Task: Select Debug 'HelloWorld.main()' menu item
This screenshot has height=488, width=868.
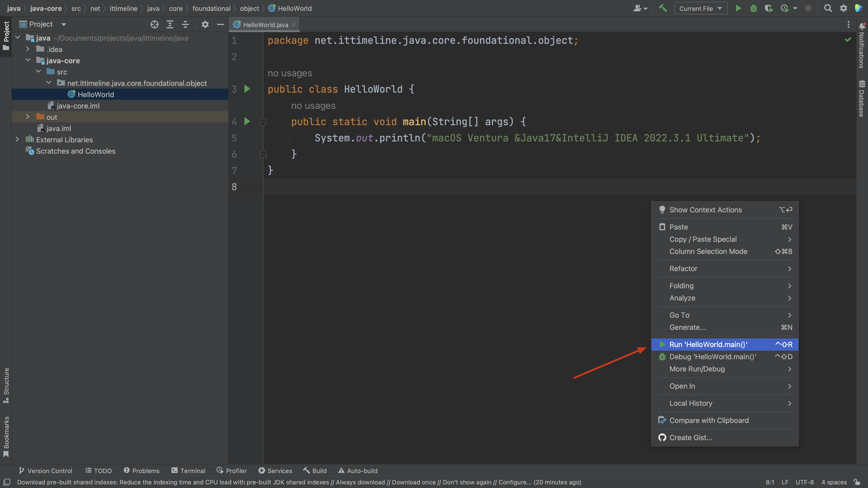Action: click(x=725, y=356)
